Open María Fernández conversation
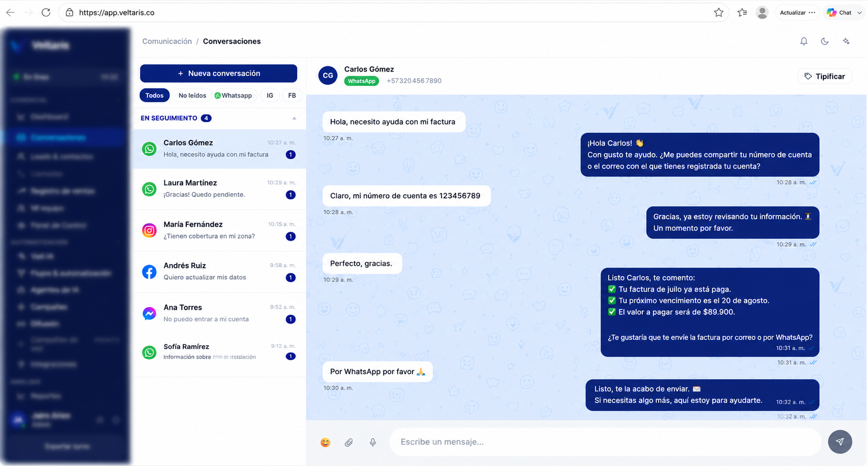The image size is (868, 466). 219,230
